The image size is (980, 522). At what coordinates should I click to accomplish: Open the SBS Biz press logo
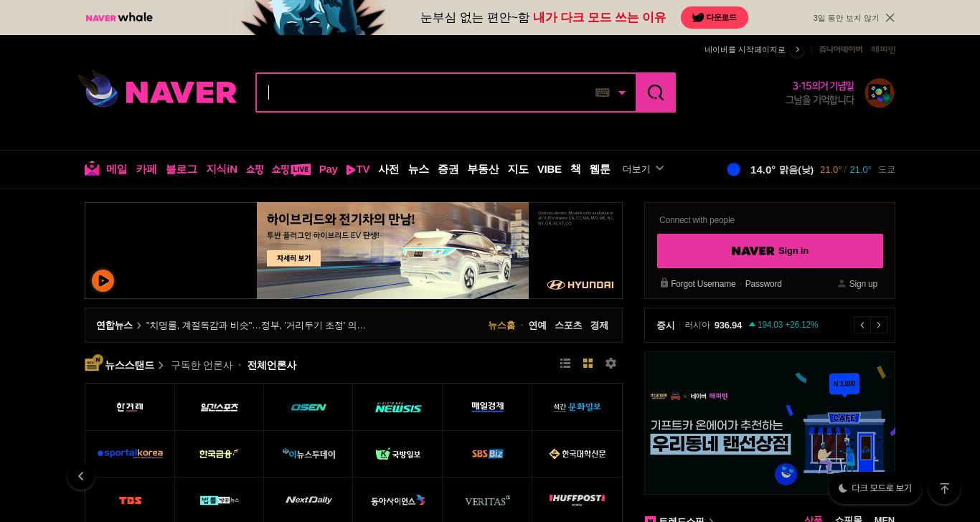pyautogui.click(x=487, y=454)
